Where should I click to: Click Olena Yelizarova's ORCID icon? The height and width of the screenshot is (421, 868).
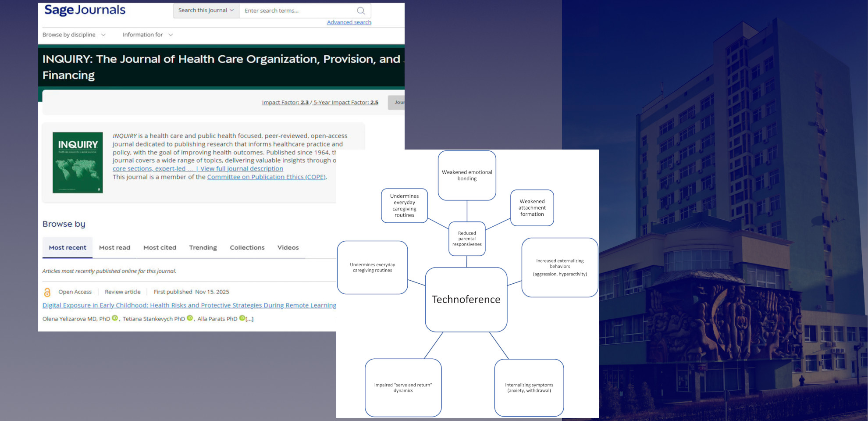point(115,318)
